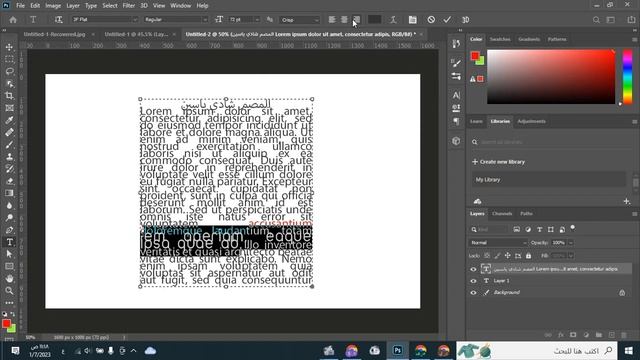Open the blend mode Normal dropdown
This screenshot has width=640, height=360.
tap(498, 243)
